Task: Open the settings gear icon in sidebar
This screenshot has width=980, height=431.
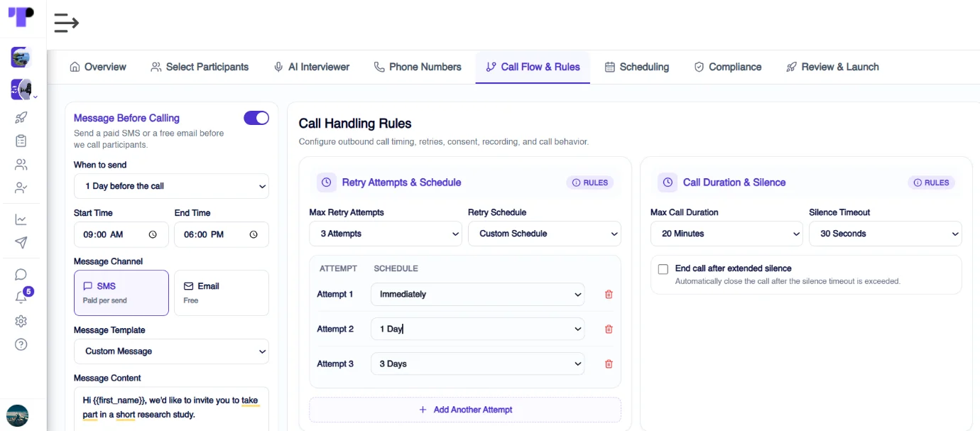Action: (21, 322)
